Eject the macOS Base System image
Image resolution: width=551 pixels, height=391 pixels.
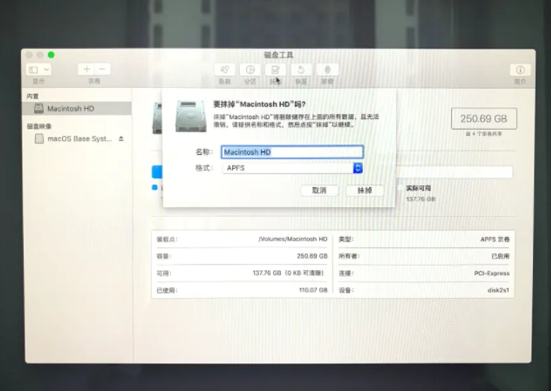121,139
